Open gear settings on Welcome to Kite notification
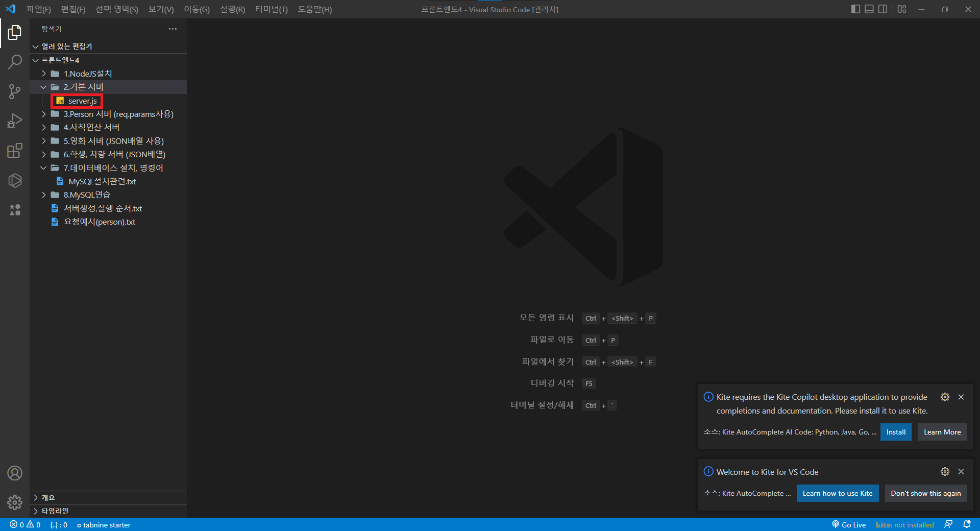This screenshot has width=980, height=531. pyautogui.click(x=945, y=471)
